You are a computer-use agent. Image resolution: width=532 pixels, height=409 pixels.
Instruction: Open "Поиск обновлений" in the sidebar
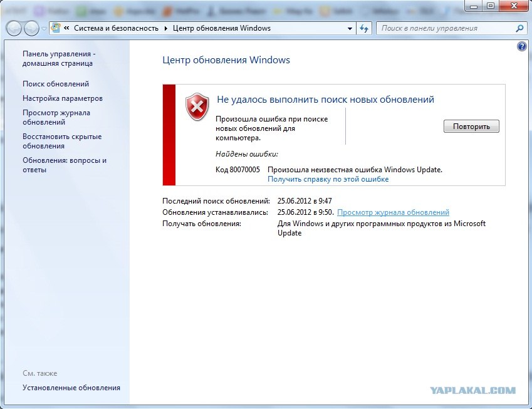pos(56,84)
